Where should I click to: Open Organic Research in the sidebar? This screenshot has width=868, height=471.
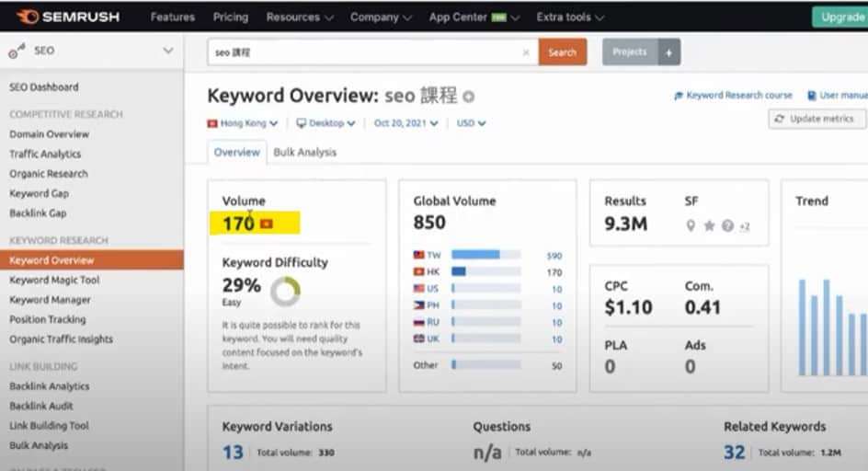(x=48, y=174)
